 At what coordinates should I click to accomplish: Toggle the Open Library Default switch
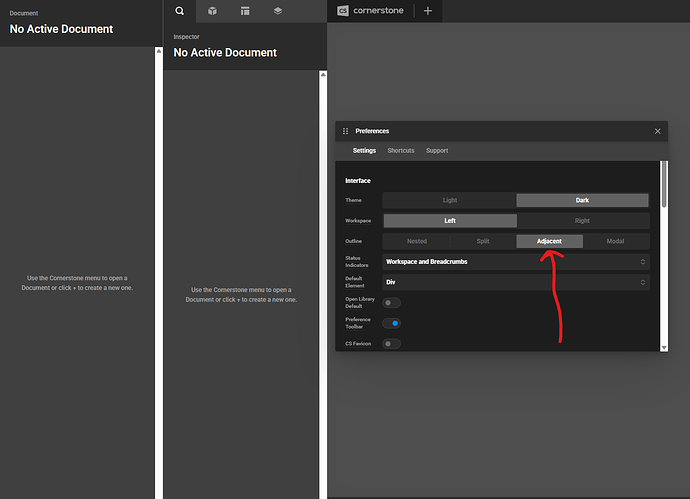click(391, 302)
